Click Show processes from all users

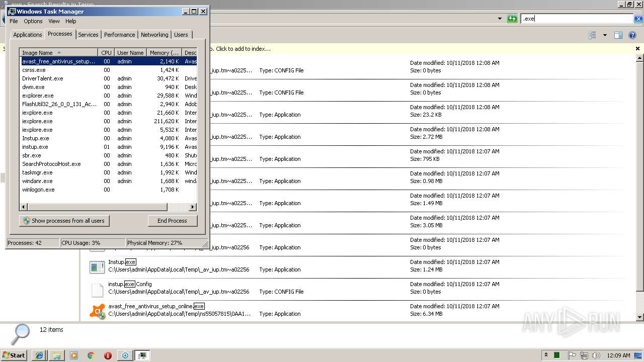click(64, 221)
